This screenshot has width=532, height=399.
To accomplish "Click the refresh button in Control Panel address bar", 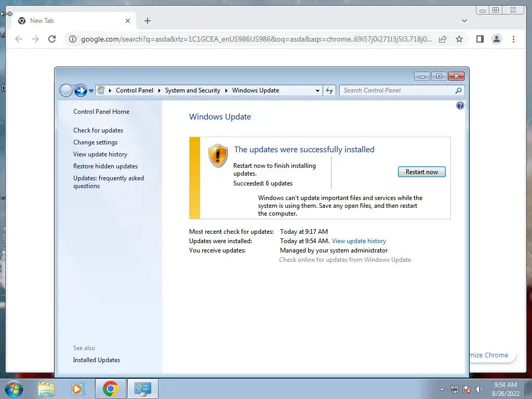I will click(329, 90).
